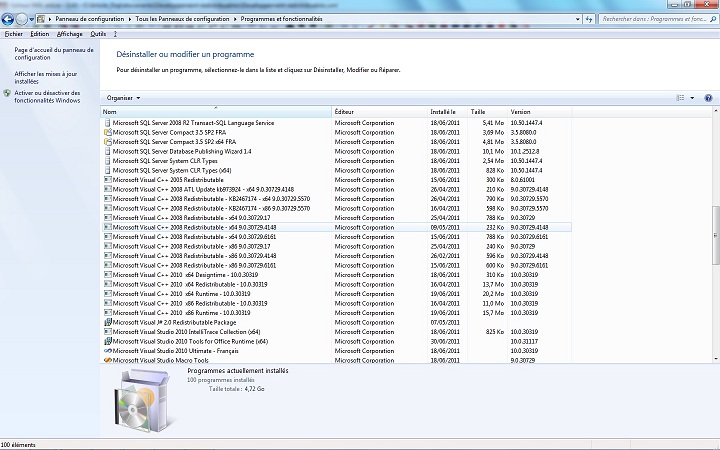
Task: Sort the list by Installé le column
Action: point(443,111)
